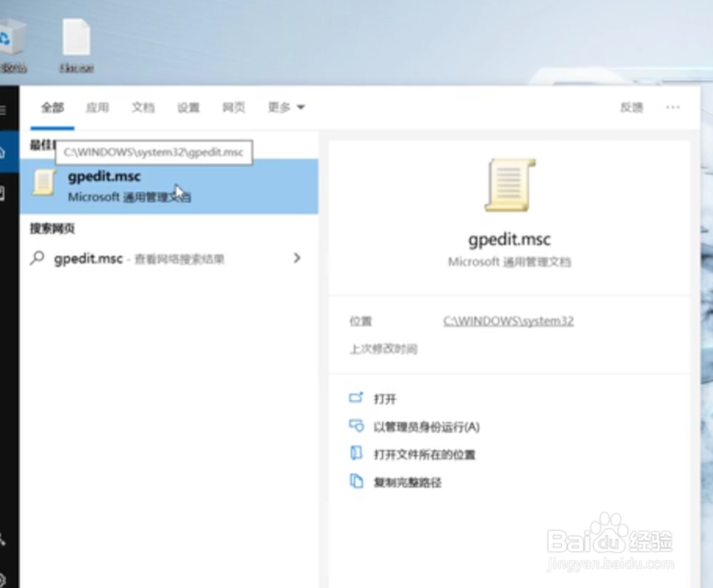
Task: Switch to the 应用 (Apps) tab
Action: pos(98,107)
